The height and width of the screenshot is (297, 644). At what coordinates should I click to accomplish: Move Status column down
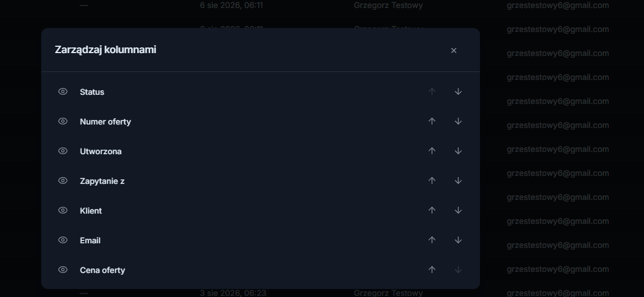tap(458, 91)
